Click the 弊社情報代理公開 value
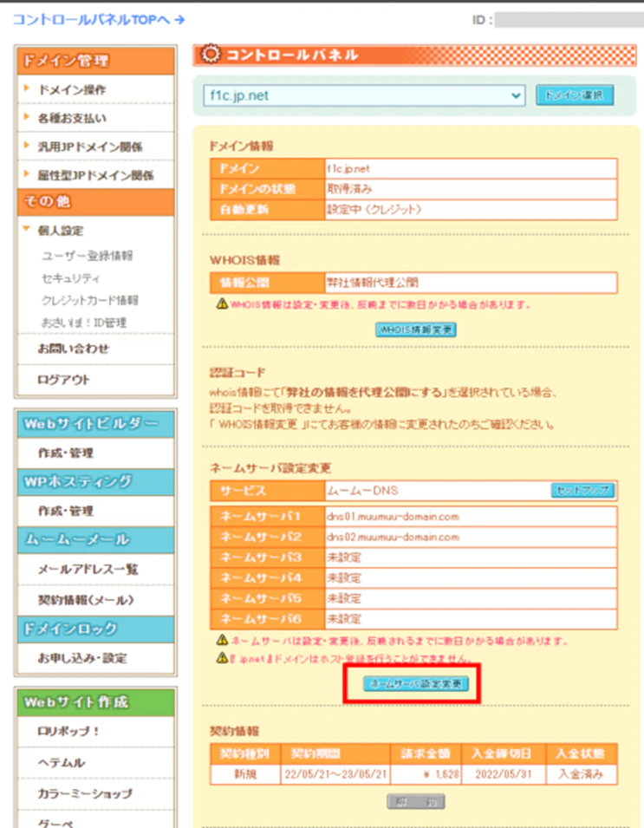 tap(373, 283)
